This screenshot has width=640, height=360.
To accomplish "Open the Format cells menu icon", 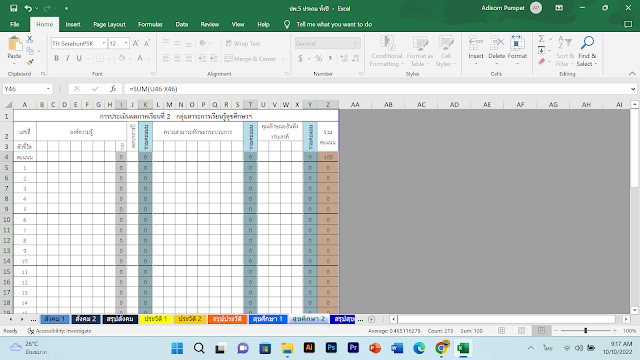I will (517, 42).
